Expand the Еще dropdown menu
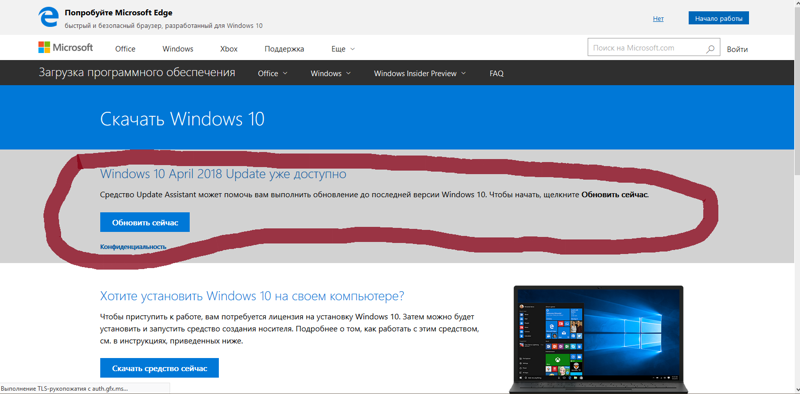 tap(343, 49)
